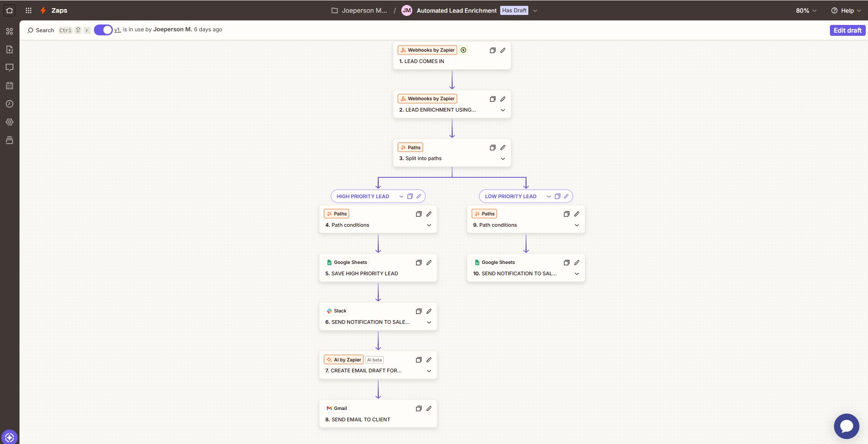Duplicate step 9 Path conditions
This screenshot has width=868, height=444.
click(566, 214)
